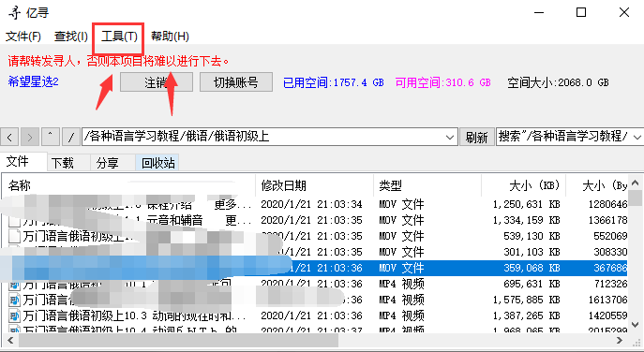Click the 1,387,265 KB size cell
The image size is (644, 352).
click(526, 315)
